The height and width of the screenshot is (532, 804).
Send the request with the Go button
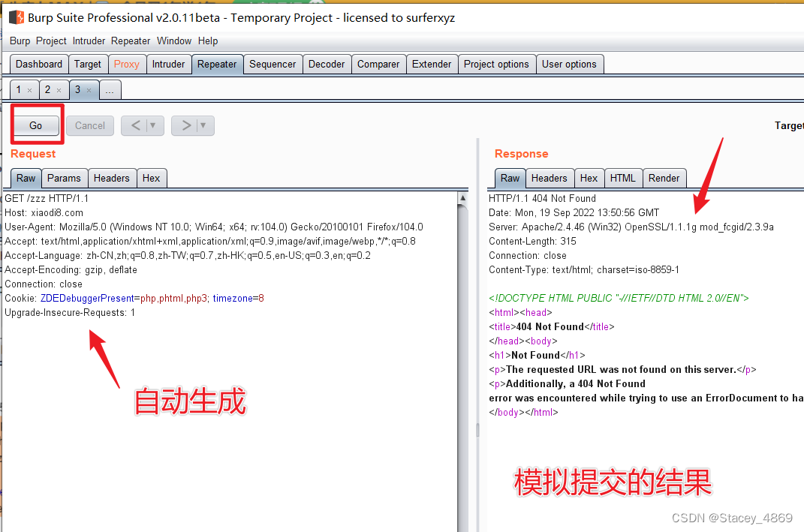36,125
